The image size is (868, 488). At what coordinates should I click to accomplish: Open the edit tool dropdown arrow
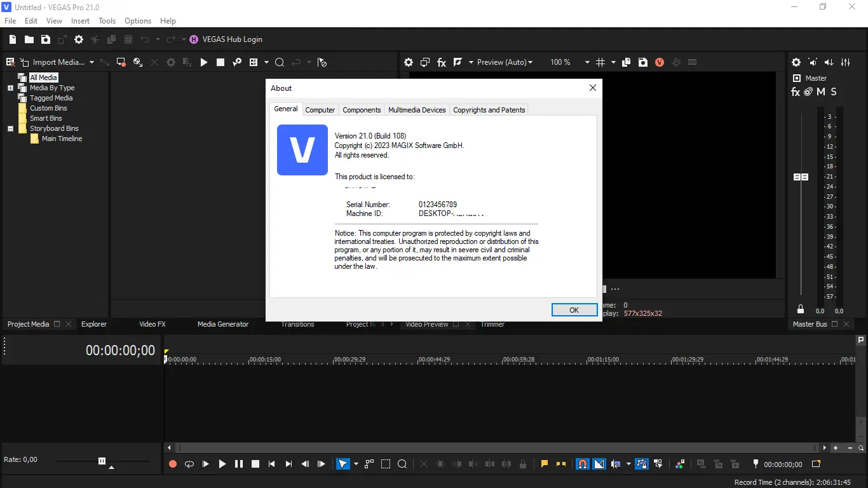pyautogui.click(x=356, y=464)
